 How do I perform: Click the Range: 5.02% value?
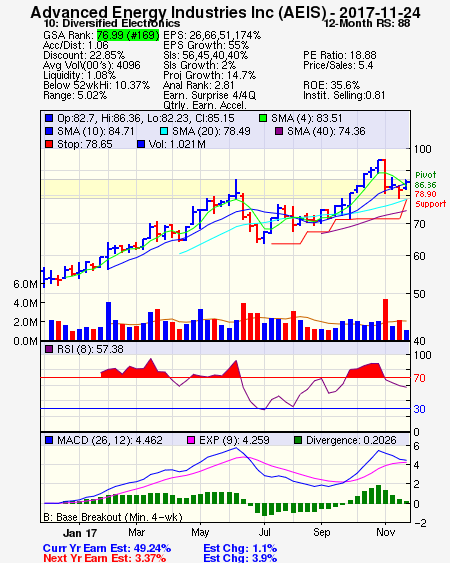pyautogui.click(x=75, y=96)
